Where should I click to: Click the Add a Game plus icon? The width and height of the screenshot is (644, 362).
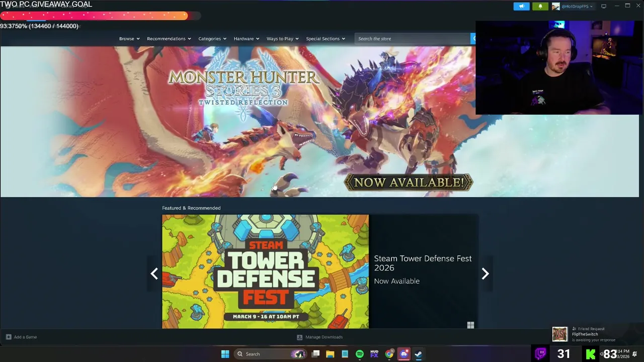[x=9, y=337]
